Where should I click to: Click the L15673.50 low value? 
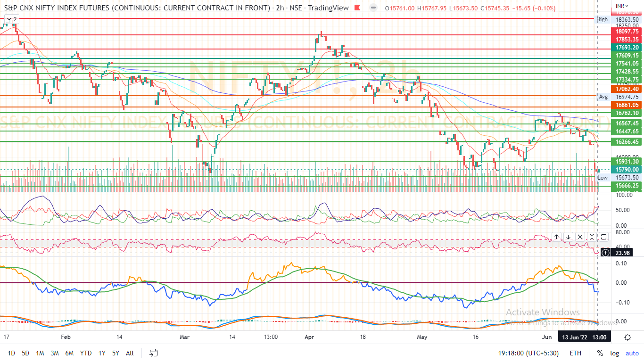tap(464, 8)
